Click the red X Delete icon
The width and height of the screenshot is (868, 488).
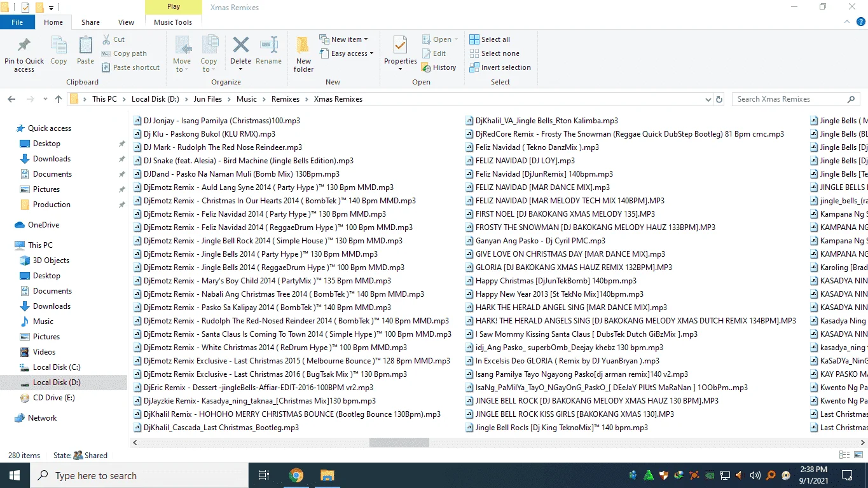coord(240,44)
